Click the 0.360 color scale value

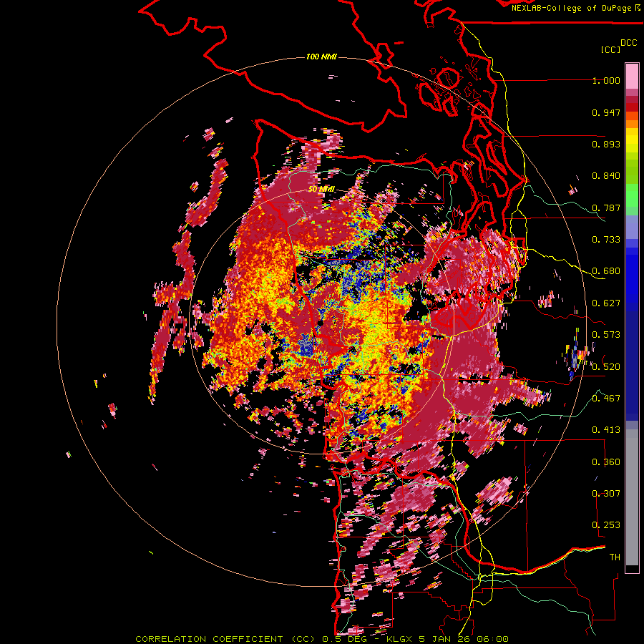(606, 462)
